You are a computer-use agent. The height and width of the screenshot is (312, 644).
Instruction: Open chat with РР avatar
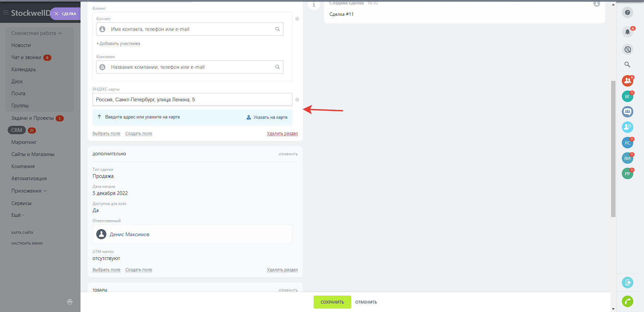click(627, 174)
